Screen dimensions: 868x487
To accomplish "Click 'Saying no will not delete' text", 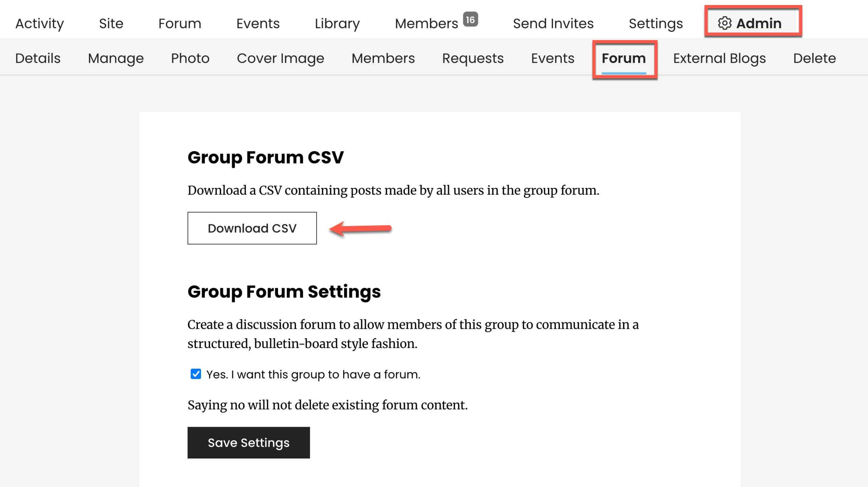I will [x=328, y=405].
